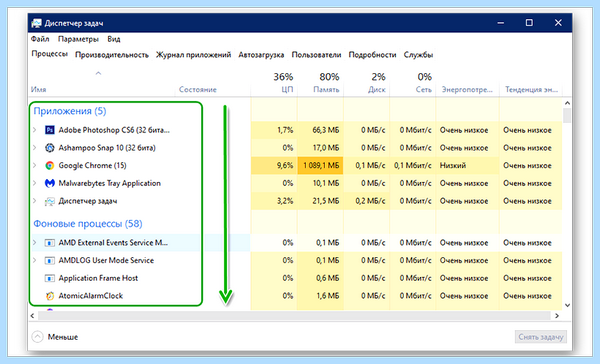The width and height of the screenshot is (600, 364).
Task: Click the Меньше details link
Action: point(63,337)
